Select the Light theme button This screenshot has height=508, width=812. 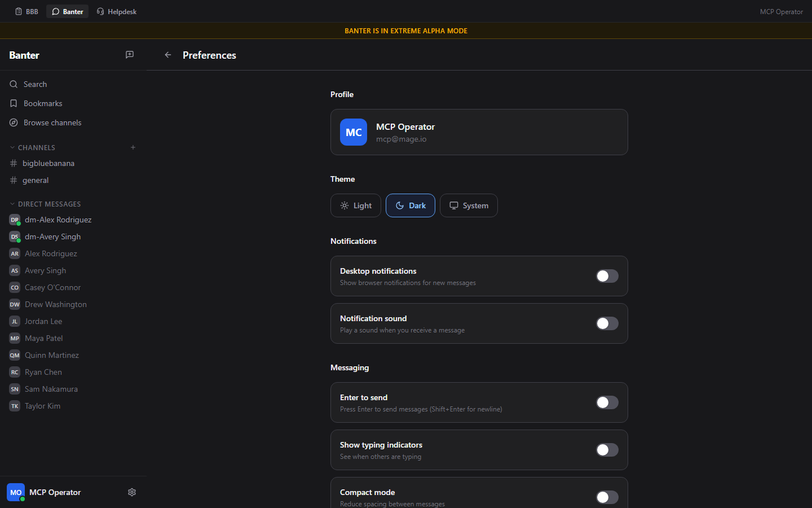[356, 205]
